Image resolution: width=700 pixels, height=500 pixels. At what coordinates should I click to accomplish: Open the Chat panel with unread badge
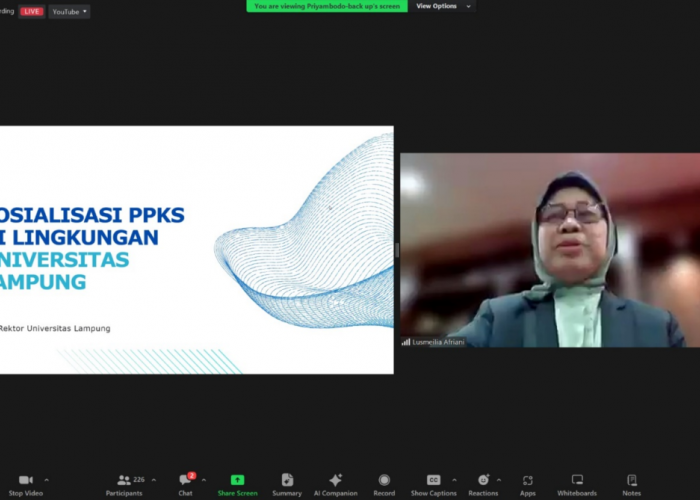[x=186, y=480]
